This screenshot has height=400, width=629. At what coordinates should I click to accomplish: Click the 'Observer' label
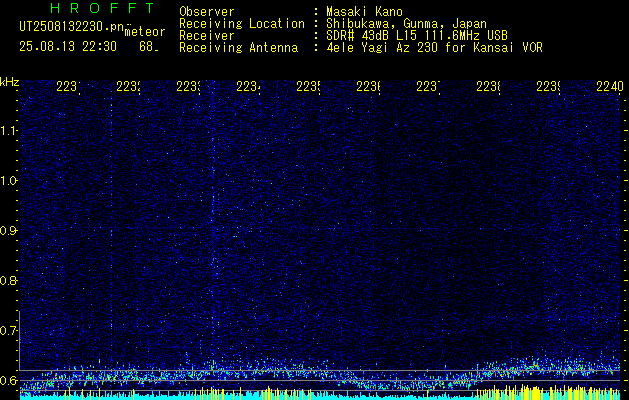click(207, 12)
